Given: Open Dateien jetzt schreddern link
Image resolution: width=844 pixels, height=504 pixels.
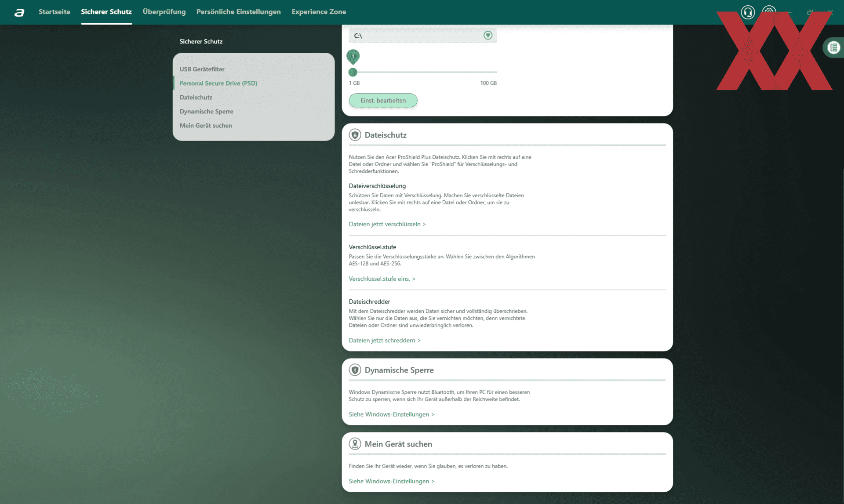Looking at the screenshot, I should pyautogui.click(x=385, y=340).
